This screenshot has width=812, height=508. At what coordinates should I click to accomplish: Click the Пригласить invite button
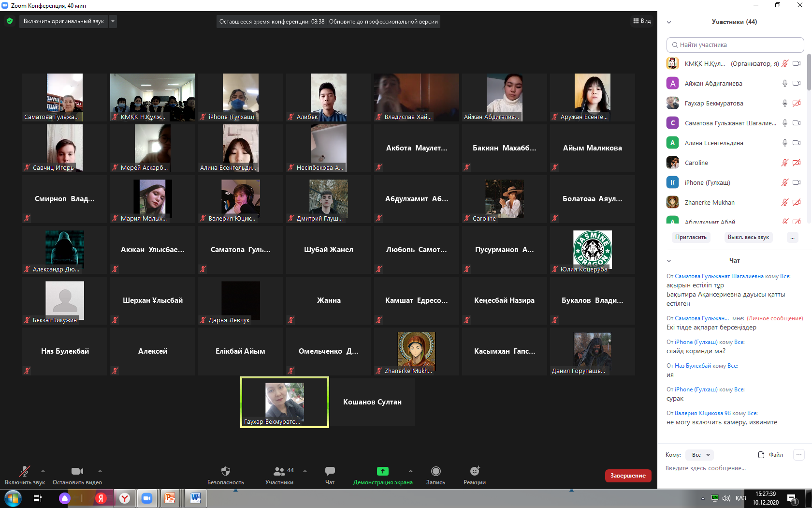click(x=691, y=237)
